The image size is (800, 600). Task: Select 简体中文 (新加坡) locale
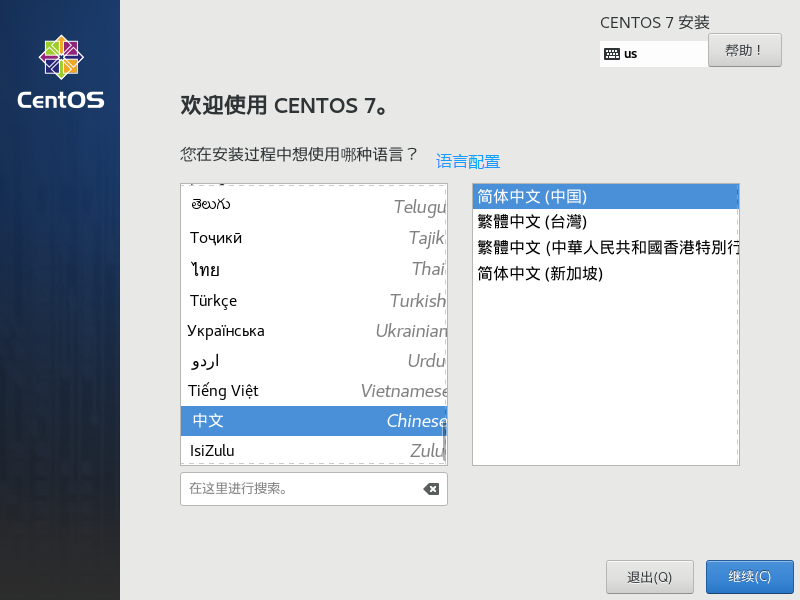[x=605, y=273]
